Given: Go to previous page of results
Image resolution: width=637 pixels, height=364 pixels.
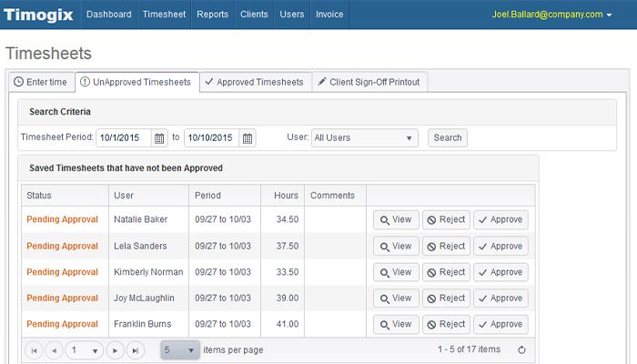Looking at the screenshot, I should click(54, 350).
